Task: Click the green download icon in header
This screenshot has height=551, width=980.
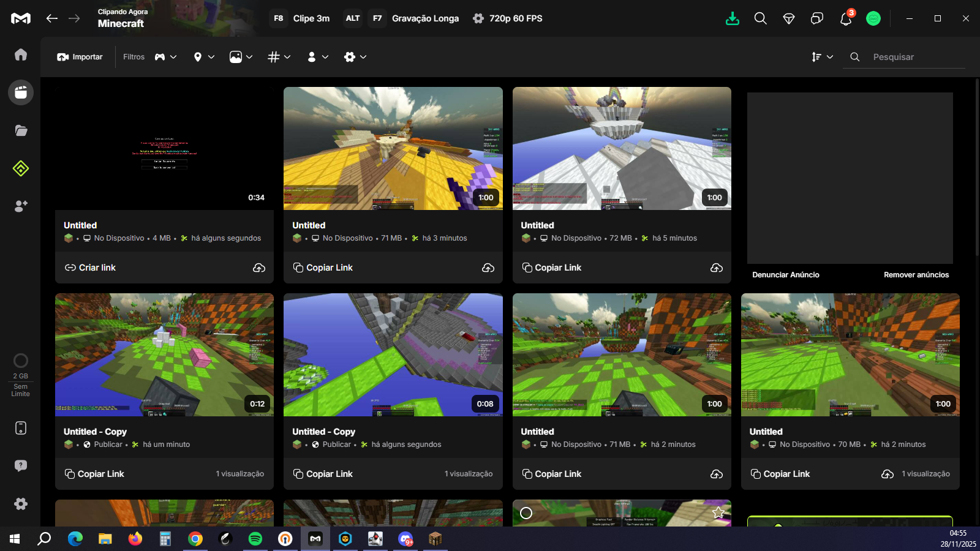Action: 733,18
